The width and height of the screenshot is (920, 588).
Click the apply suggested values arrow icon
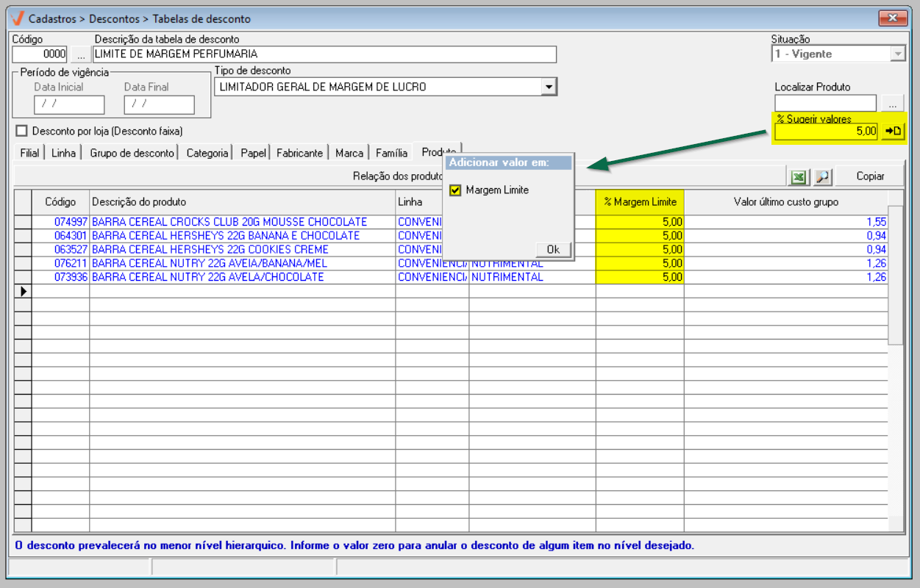pos(893,131)
